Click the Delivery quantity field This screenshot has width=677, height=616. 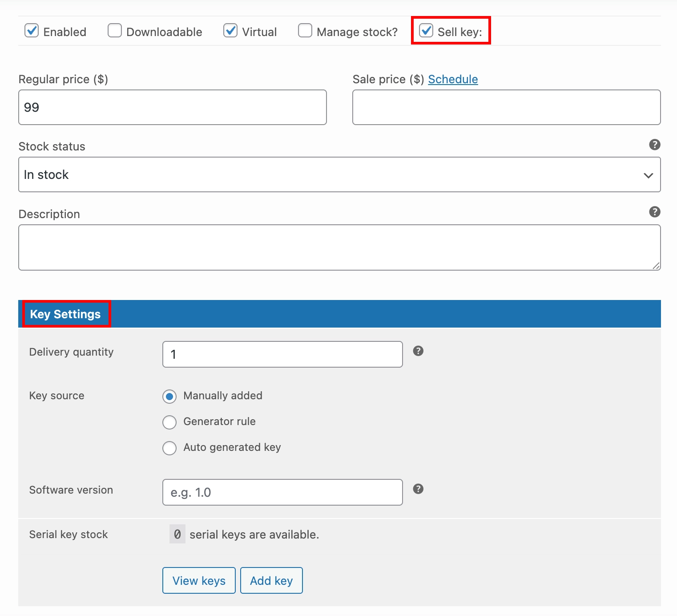point(283,354)
